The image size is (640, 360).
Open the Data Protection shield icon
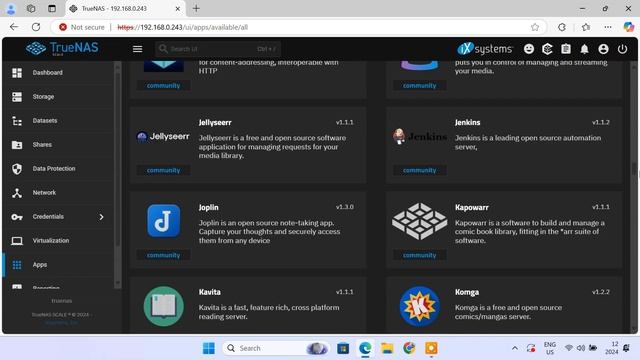pos(17,169)
